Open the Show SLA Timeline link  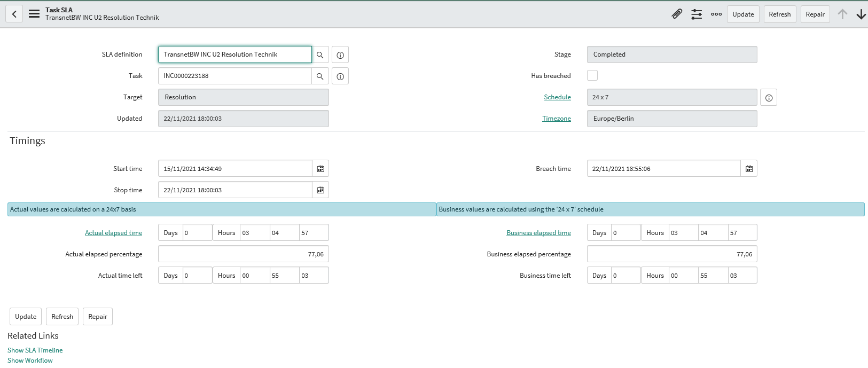[35, 350]
